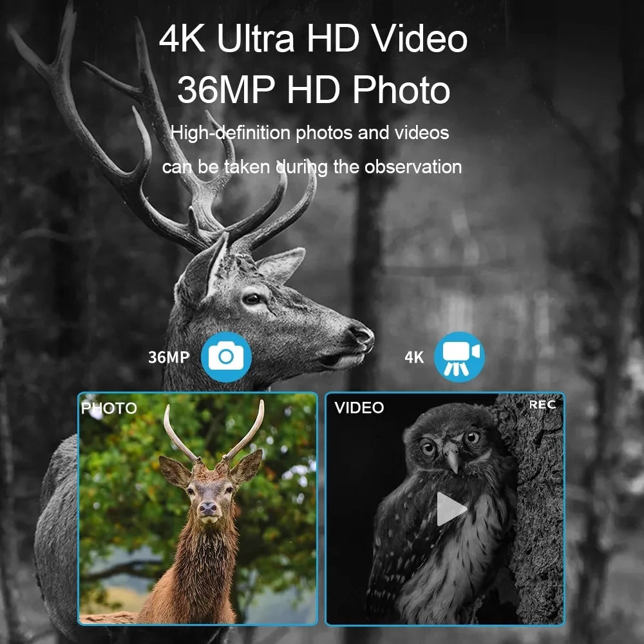
Task: Click the blue video camera icon
Action: pyautogui.click(x=460, y=357)
